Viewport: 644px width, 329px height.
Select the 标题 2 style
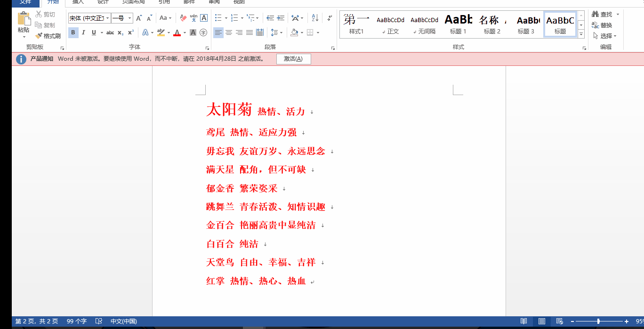click(x=492, y=24)
